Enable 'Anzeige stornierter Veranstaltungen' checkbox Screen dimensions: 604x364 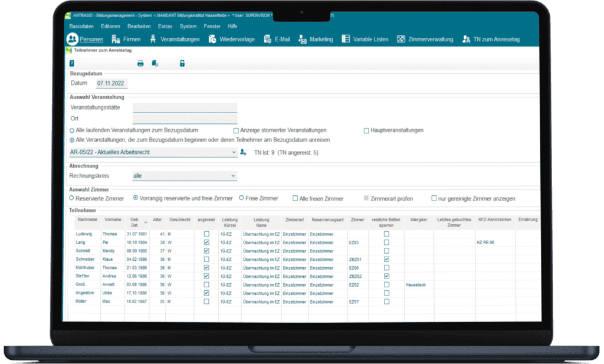[236, 130]
